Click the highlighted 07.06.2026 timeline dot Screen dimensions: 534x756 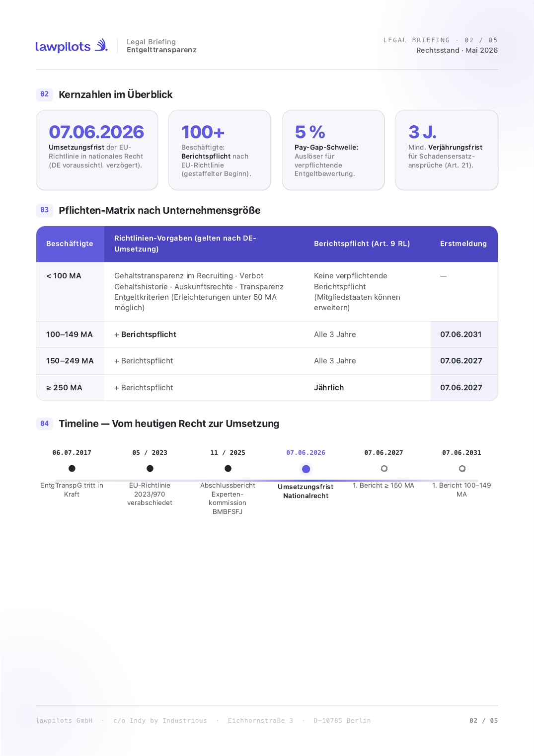306,469
